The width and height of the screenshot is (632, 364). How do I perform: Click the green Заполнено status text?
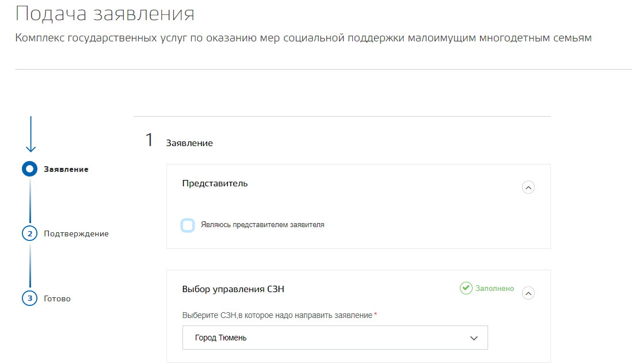[x=494, y=288]
